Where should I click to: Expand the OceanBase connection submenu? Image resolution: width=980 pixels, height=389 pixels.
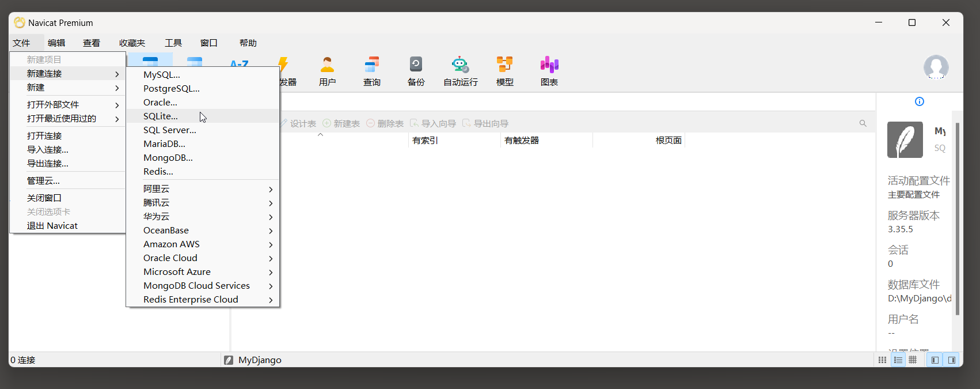(x=203, y=231)
